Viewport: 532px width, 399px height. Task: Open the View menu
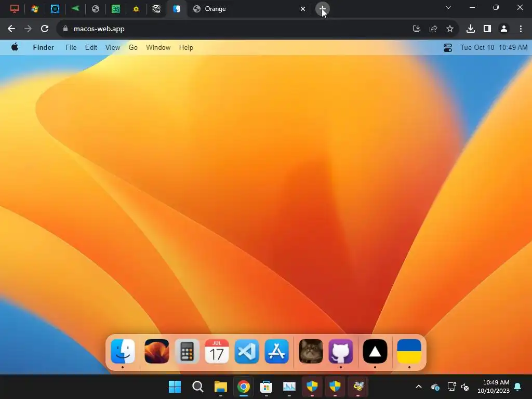(x=113, y=47)
